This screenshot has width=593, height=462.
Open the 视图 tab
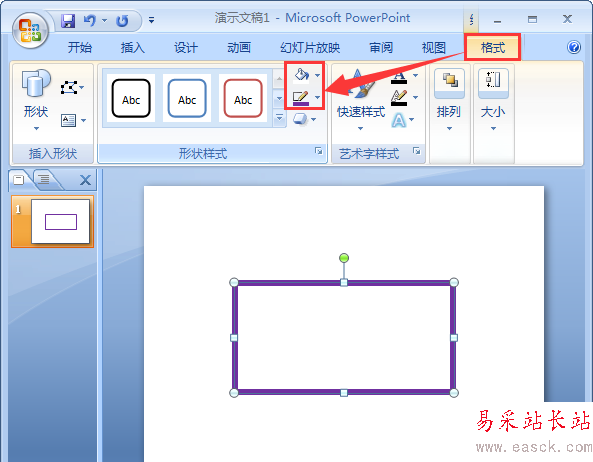coord(434,48)
